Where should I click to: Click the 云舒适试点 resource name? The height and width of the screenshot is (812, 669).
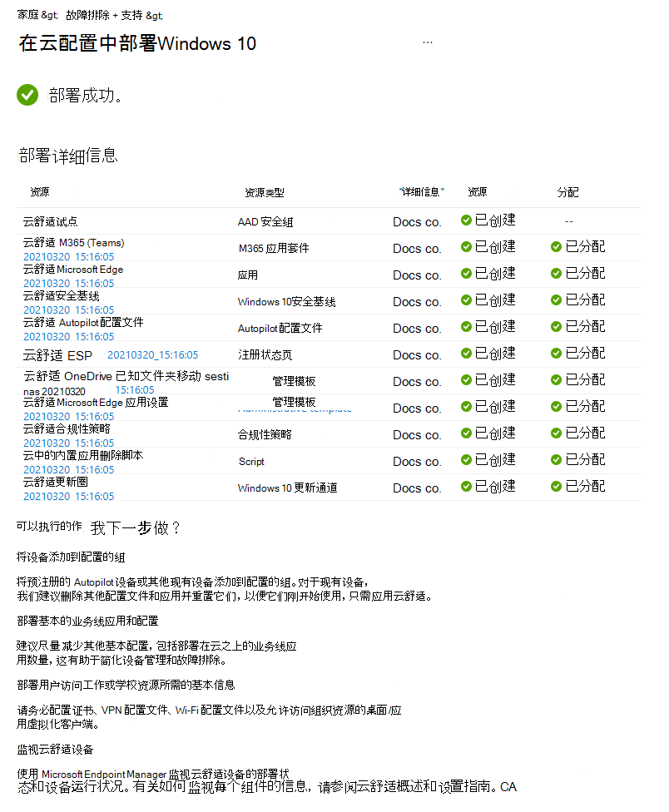50,221
